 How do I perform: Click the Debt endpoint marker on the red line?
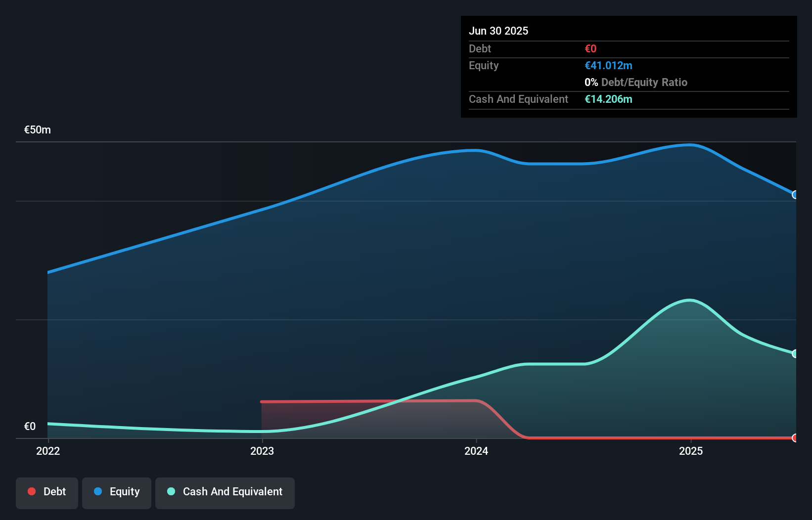point(795,438)
